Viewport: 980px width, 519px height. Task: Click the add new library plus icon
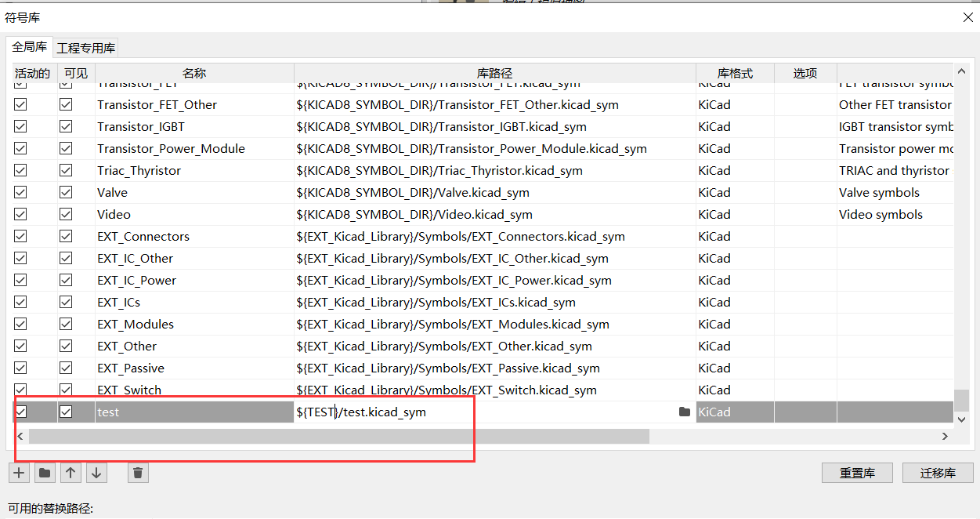click(x=20, y=473)
